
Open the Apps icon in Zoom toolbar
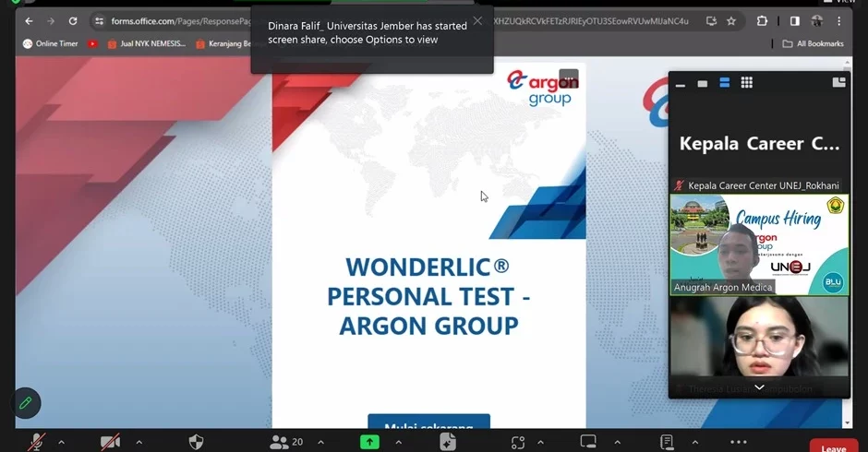tap(518, 442)
